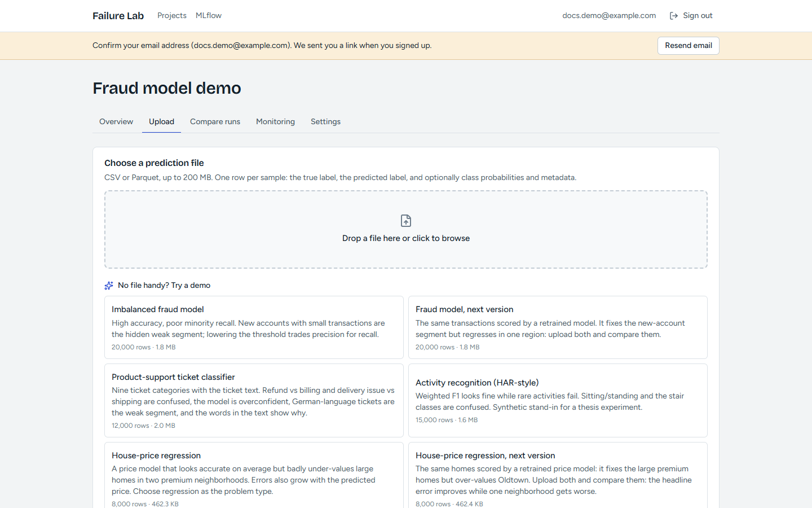Click '8,000 rows · 462.3 KB' text
Screen dimensions: 812x508
[145, 504]
